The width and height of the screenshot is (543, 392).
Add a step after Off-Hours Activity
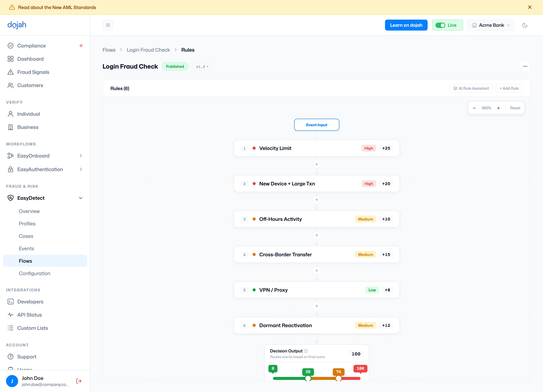coord(317,235)
